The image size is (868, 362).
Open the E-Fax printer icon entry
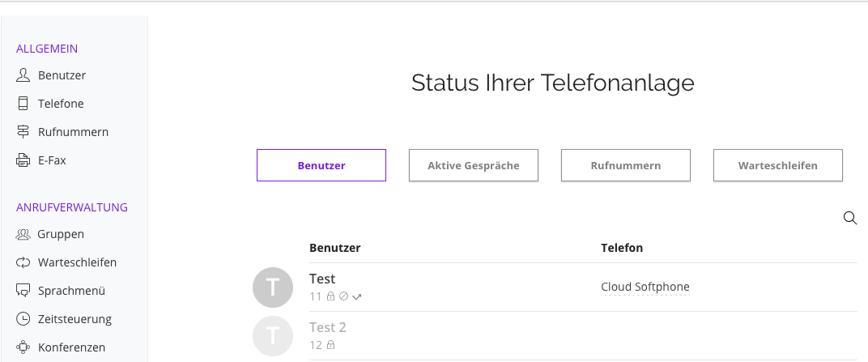pyautogui.click(x=41, y=160)
